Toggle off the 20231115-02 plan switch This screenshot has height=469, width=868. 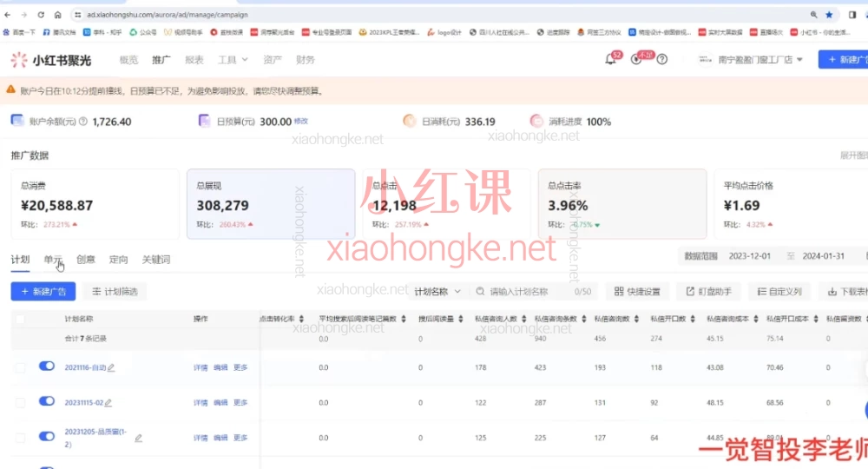(x=47, y=401)
